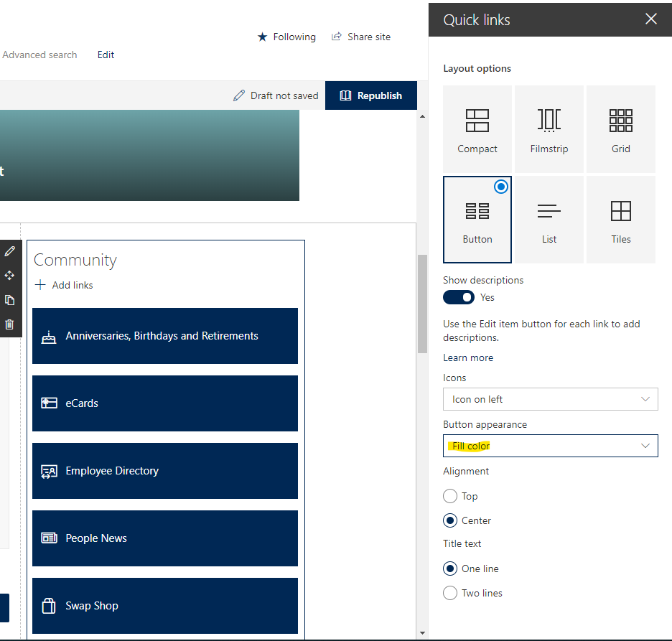
Task: Select the Compact layout option
Action: coord(477,129)
